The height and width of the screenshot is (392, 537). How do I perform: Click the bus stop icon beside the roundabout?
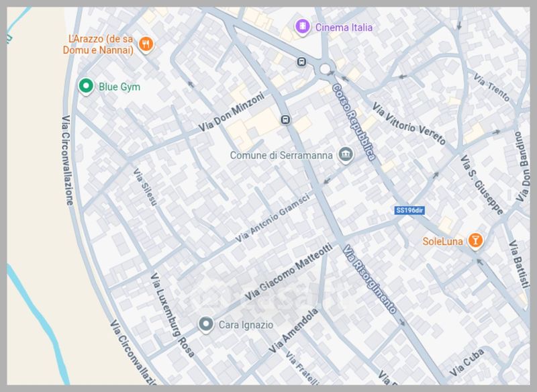coord(302,62)
